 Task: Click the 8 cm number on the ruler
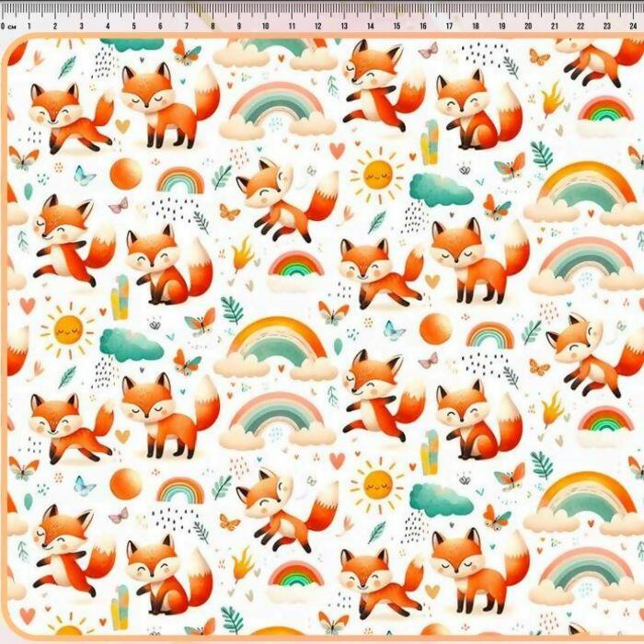pos(213,27)
